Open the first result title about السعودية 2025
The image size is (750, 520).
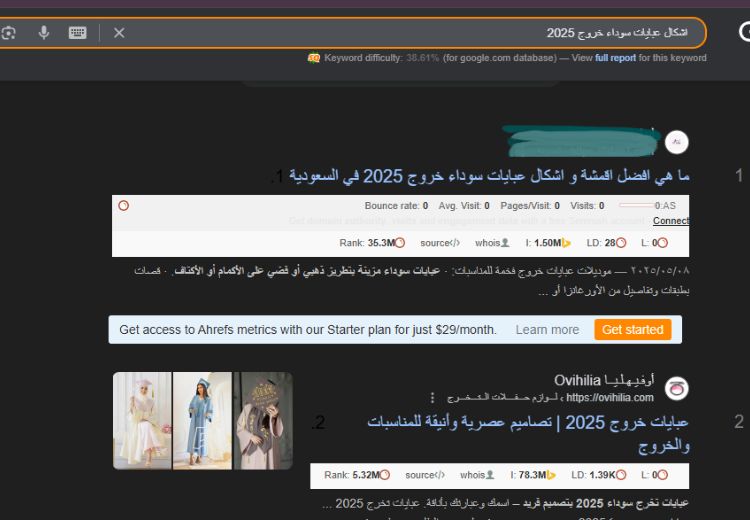click(x=488, y=176)
